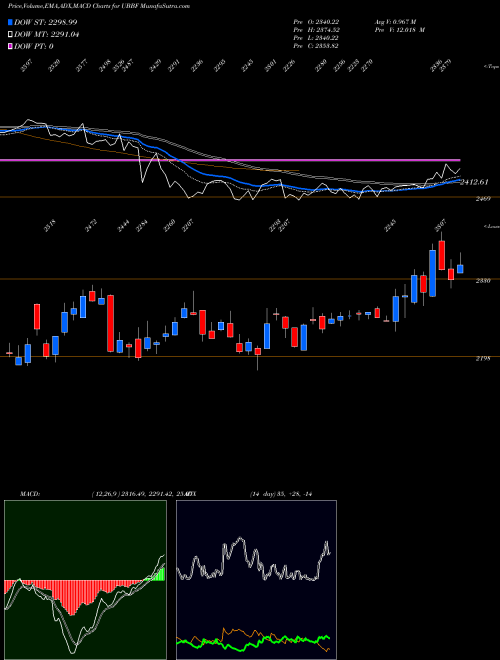Screen dimensions: 500x660
Task: Click the tall red candlestick on the left
Action: tap(111, 323)
